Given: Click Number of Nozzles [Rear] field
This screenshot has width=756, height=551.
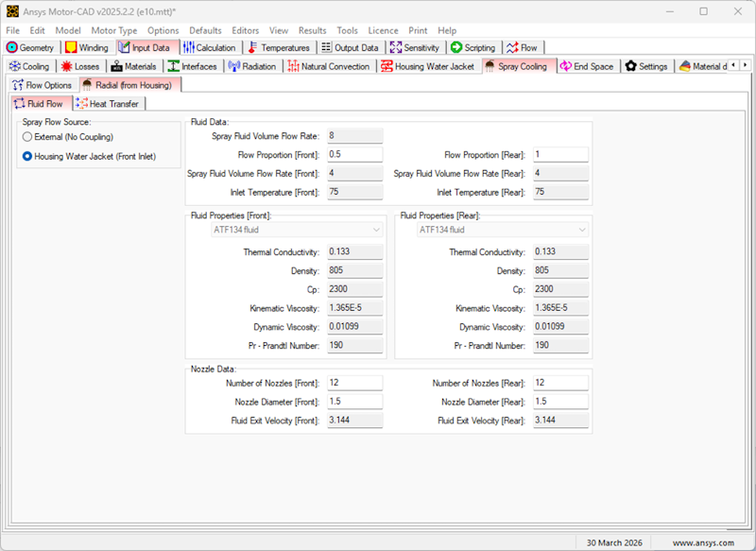Looking at the screenshot, I should (x=560, y=383).
